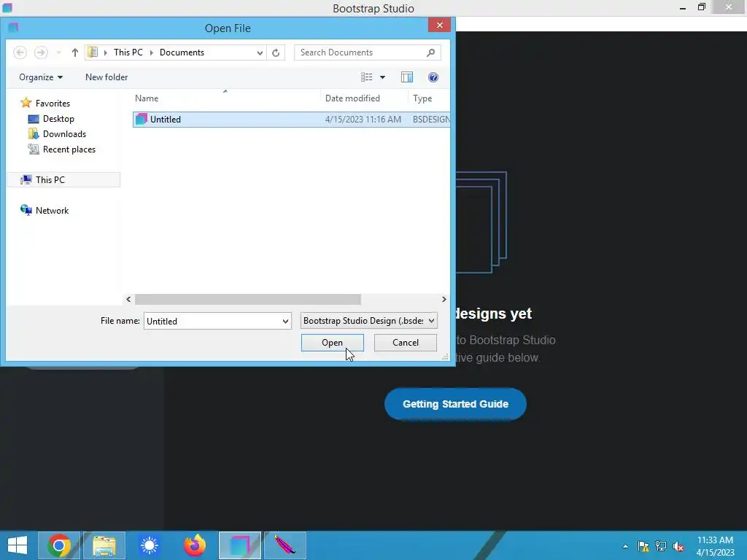The width and height of the screenshot is (747, 560).
Task: Click Untitled bsdesign file icon
Action: point(141,119)
